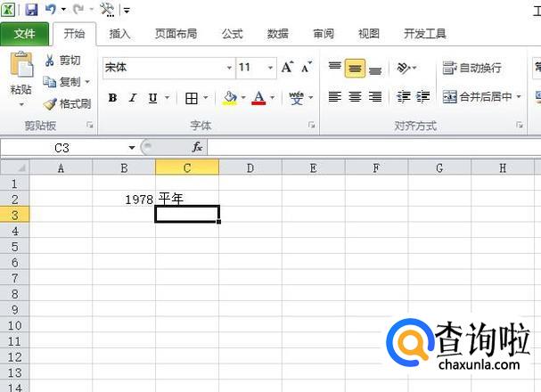Open the Name Box dropdown arrow
The width and height of the screenshot is (541, 392).
(x=131, y=148)
